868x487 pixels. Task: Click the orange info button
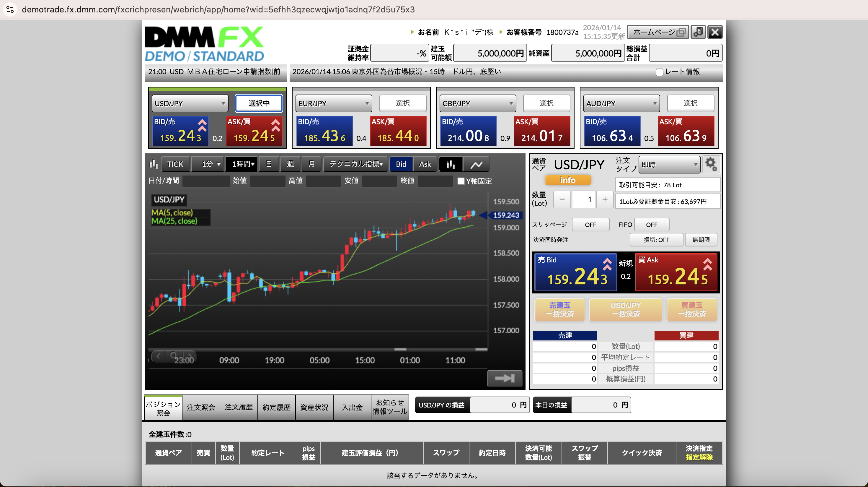568,180
